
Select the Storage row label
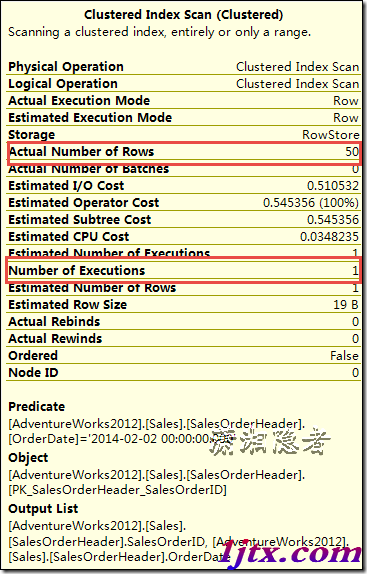tap(31, 135)
